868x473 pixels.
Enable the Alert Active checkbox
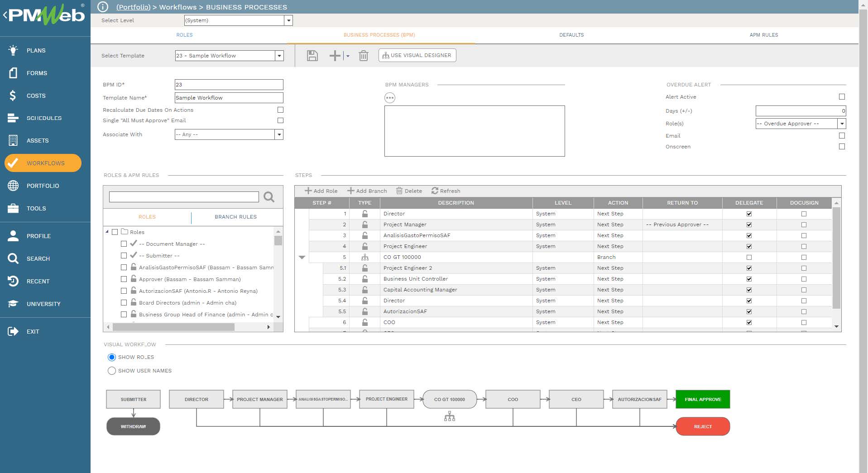click(x=842, y=97)
